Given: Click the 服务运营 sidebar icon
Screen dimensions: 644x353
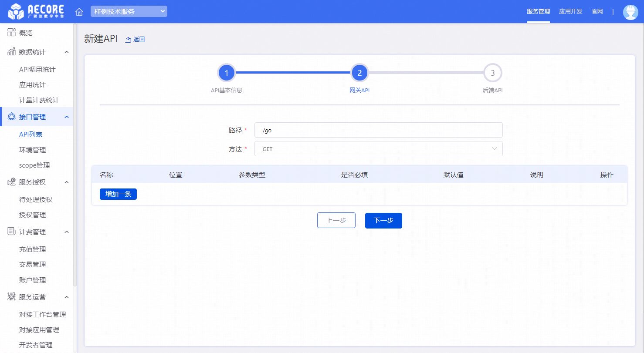Looking at the screenshot, I should click(x=12, y=297).
